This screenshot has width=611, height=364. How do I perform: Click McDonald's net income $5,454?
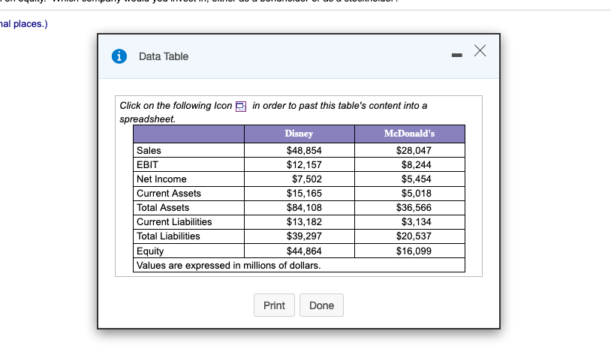tap(416, 179)
